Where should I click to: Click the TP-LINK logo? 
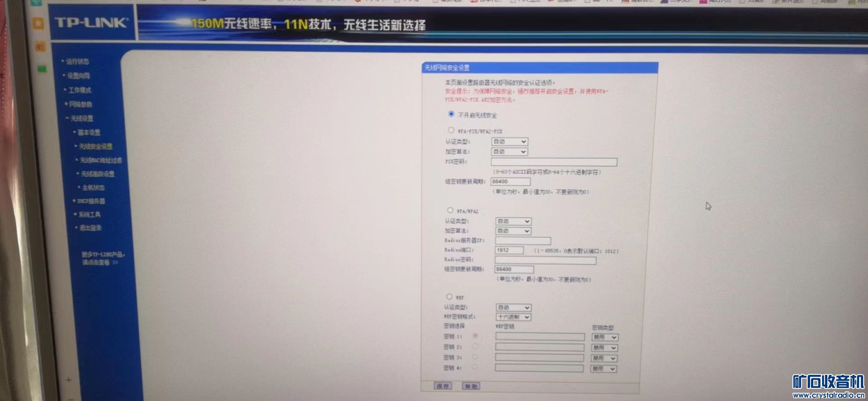click(x=92, y=23)
